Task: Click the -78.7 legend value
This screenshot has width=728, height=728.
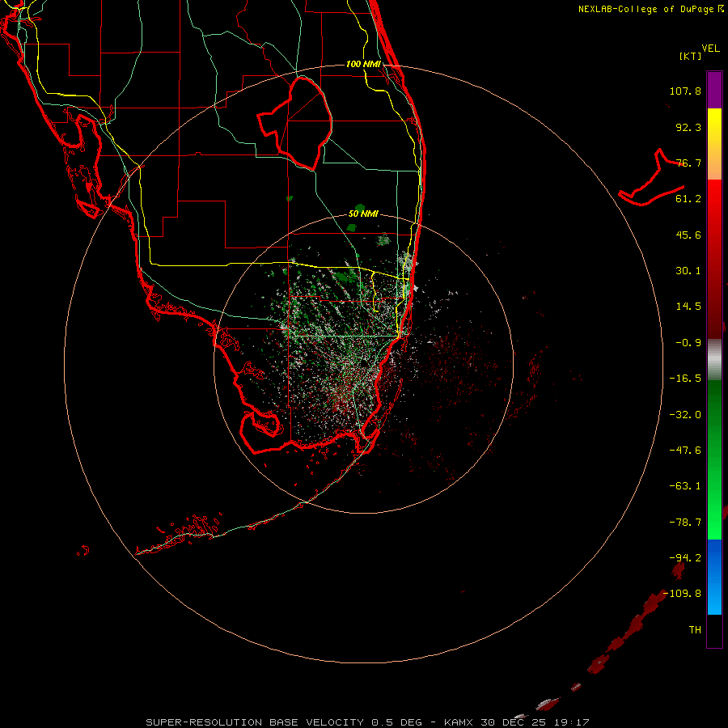Action: [x=685, y=523]
